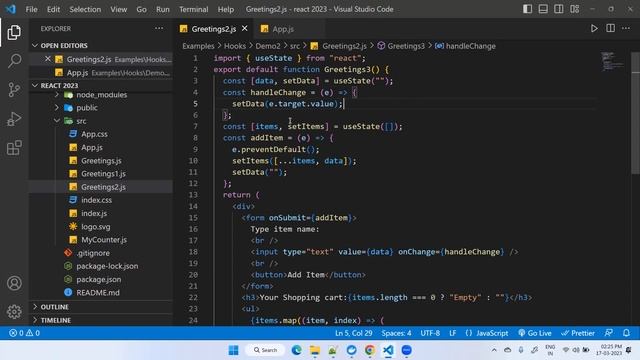The height and width of the screenshot is (360, 640).
Task: Split the editor to the right
Action: click(610, 29)
